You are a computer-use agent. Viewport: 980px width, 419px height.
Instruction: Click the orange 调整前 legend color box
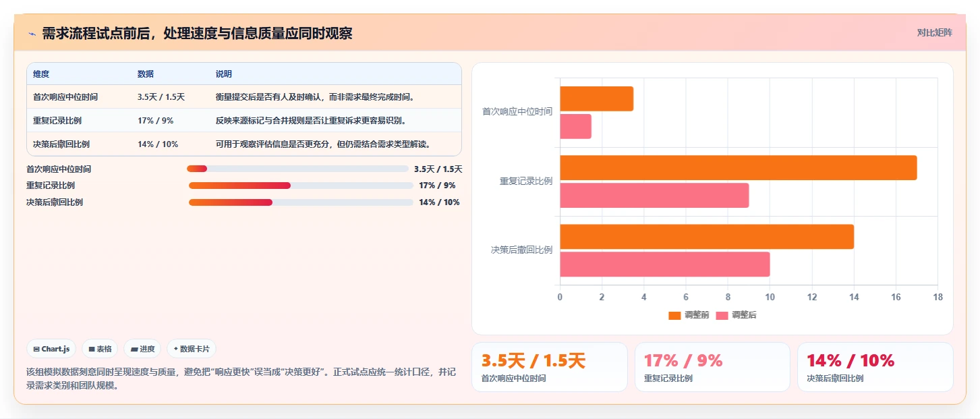coord(674,315)
